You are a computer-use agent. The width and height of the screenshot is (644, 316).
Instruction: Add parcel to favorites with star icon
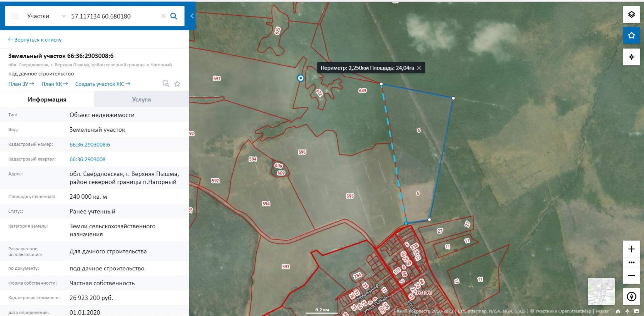(177, 84)
